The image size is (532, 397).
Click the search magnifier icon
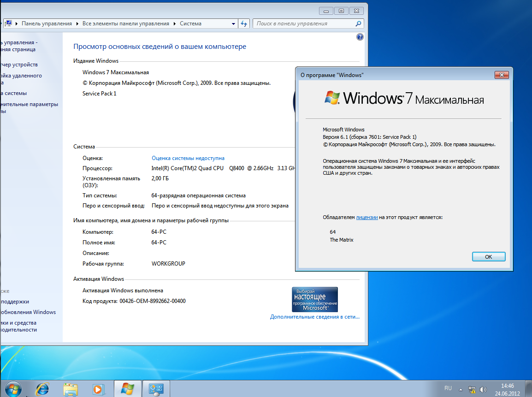coord(358,24)
